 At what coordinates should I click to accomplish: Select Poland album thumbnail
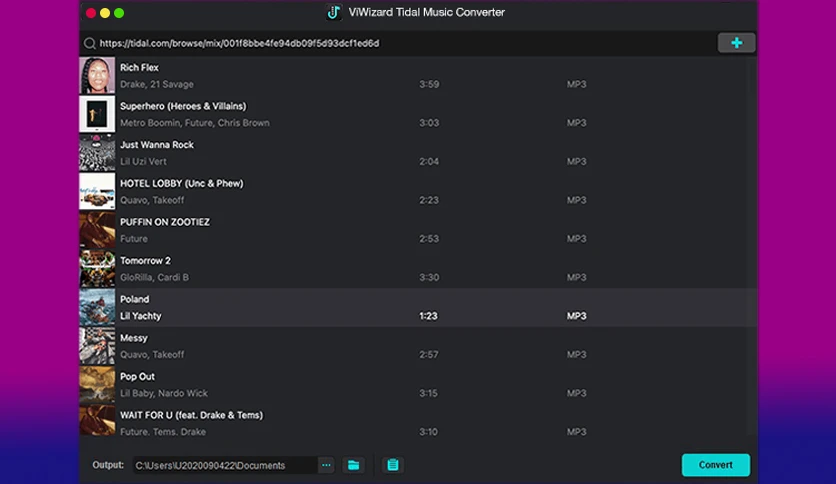(97, 308)
